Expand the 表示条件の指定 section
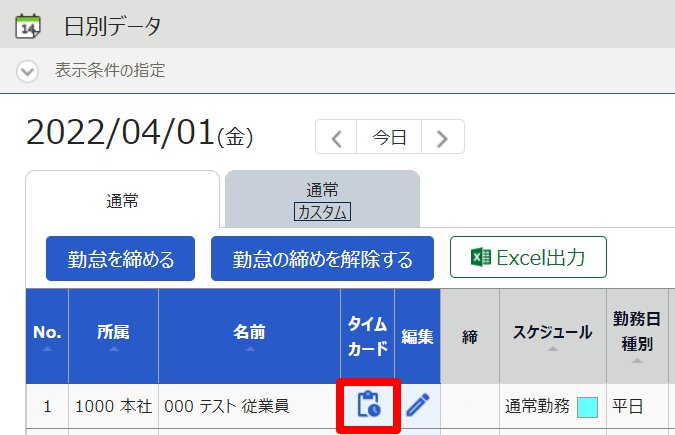 [x=28, y=71]
